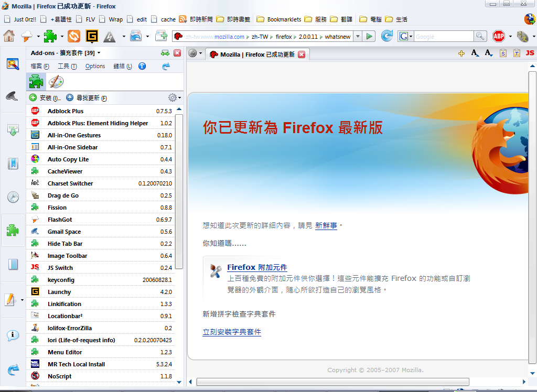This screenshot has height=392, width=537.
Task: Open Add-ons panel title dropdown arrow
Action: click(x=99, y=53)
